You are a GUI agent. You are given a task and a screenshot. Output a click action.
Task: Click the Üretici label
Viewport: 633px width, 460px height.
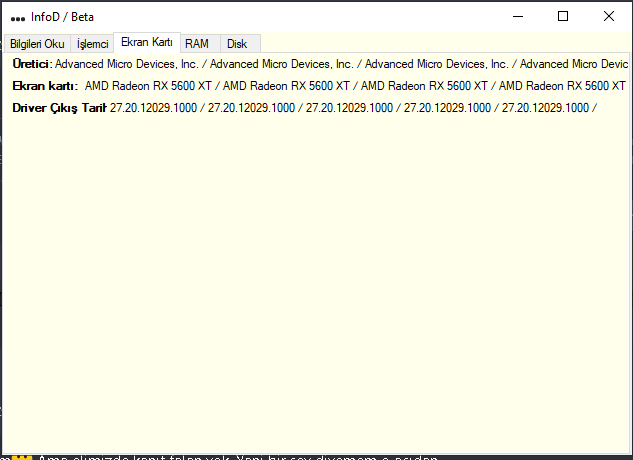(32, 64)
